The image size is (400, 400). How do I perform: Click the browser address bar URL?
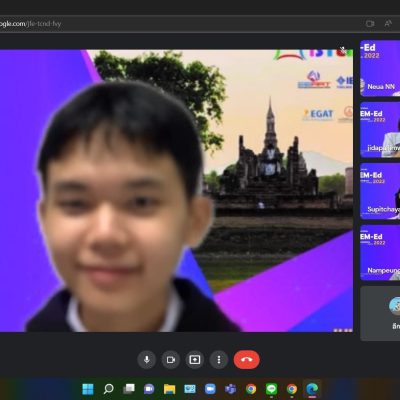pyautogui.click(x=31, y=24)
